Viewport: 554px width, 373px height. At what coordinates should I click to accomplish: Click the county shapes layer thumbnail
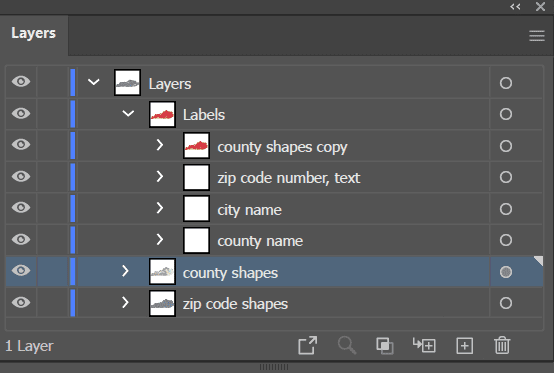(x=162, y=272)
